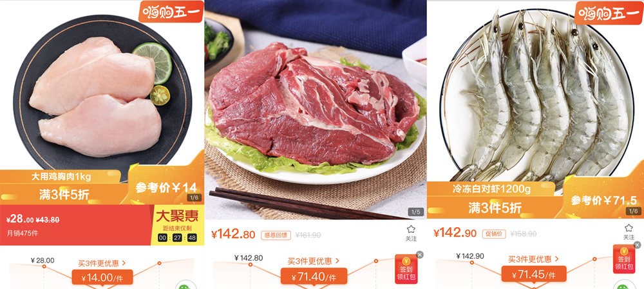Select the ¥71.40/件 price option

coord(314,276)
